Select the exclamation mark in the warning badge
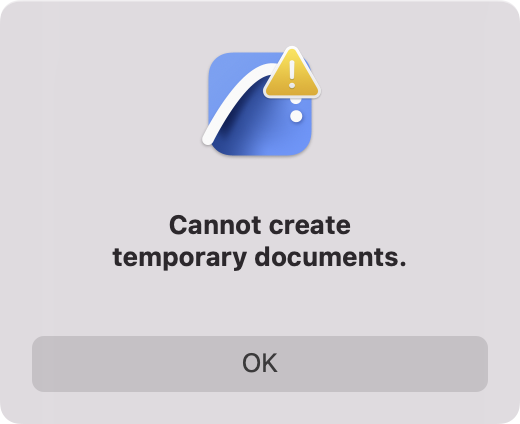This screenshot has width=520, height=424. point(292,74)
